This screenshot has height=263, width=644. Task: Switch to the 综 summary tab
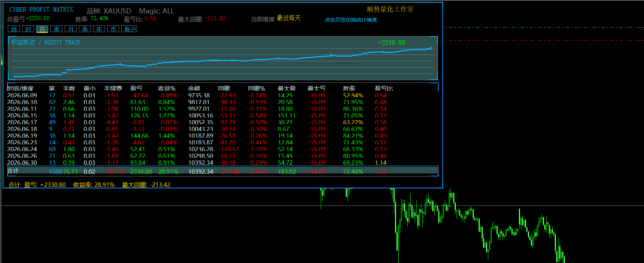click(x=14, y=29)
